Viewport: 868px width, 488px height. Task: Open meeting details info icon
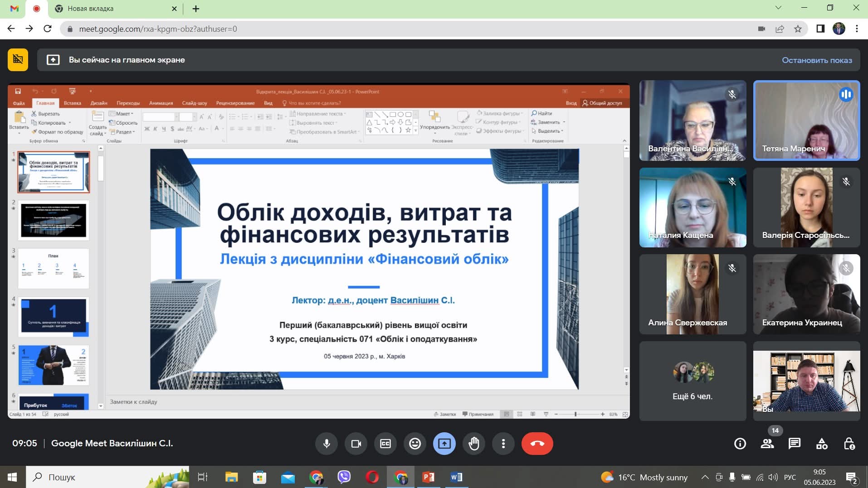point(740,444)
